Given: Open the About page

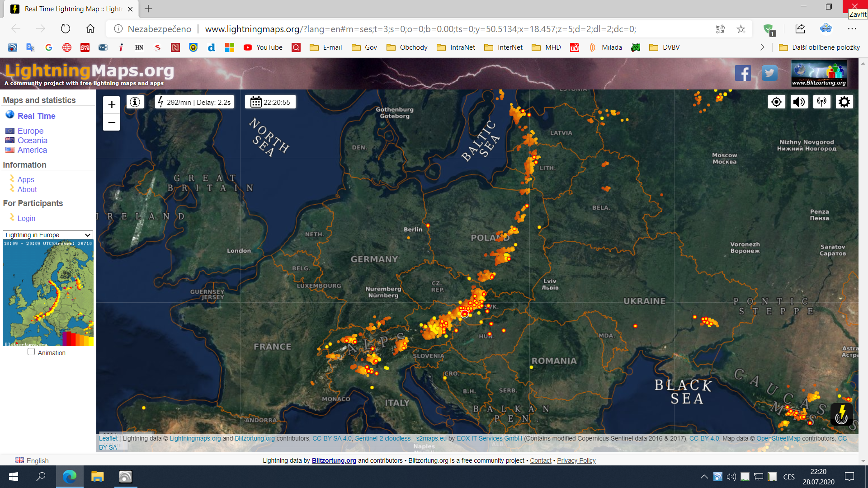Looking at the screenshot, I should click(27, 189).
